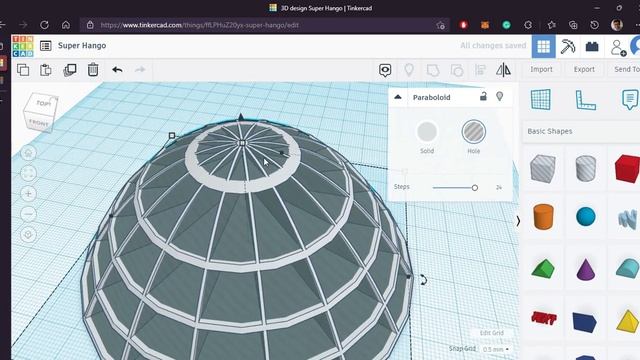Viewport: 640px width, 360px height.
Task: Open the browser profile avatar
Action: [617, 24]
